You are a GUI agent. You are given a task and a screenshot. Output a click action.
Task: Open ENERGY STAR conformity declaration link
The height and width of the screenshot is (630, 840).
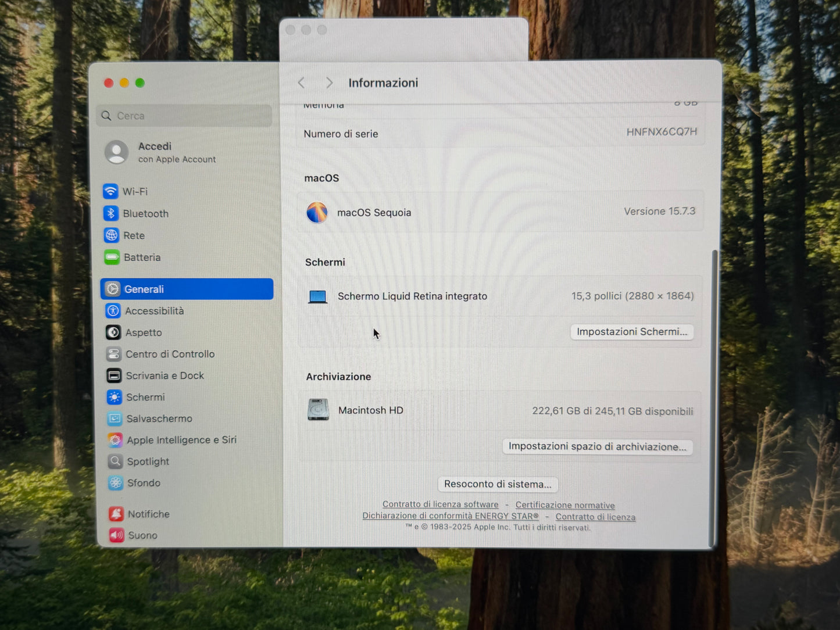pyautogui.click(x=451, y=516)
